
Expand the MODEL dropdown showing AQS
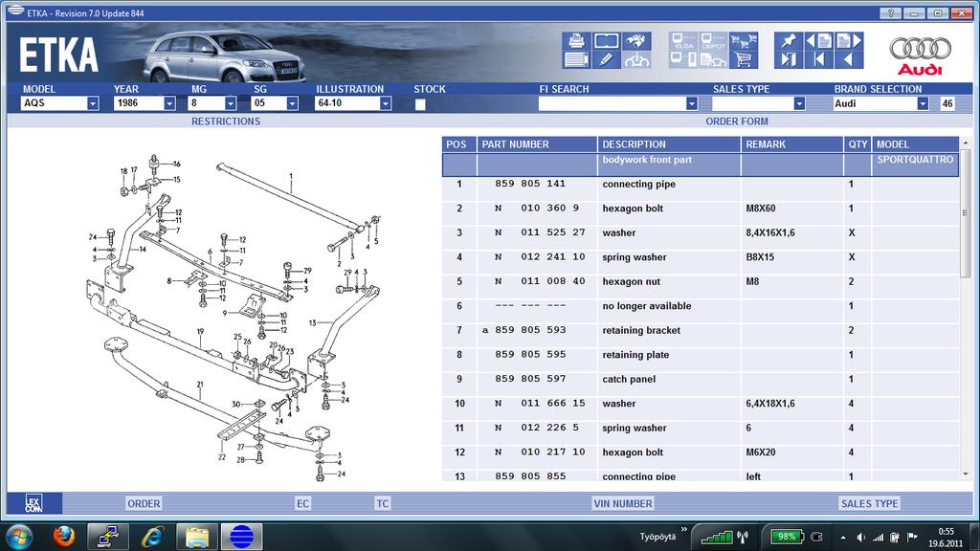[x=93, y=104]
